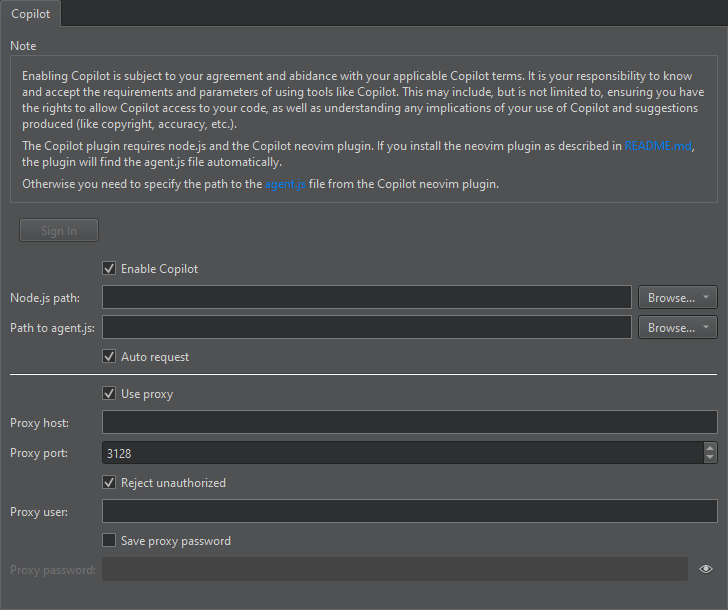This screenshot has width=728, height=610.
Task: Show proxy password with eye icon
Action: coord(706,569)
